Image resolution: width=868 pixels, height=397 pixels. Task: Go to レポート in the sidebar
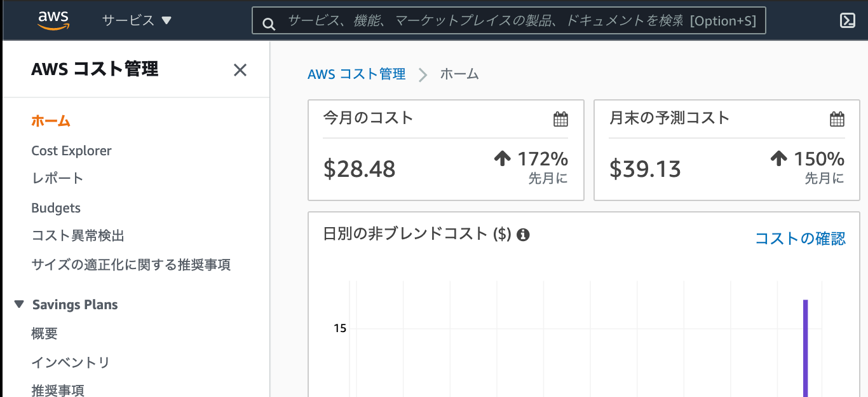click(57, 178)
